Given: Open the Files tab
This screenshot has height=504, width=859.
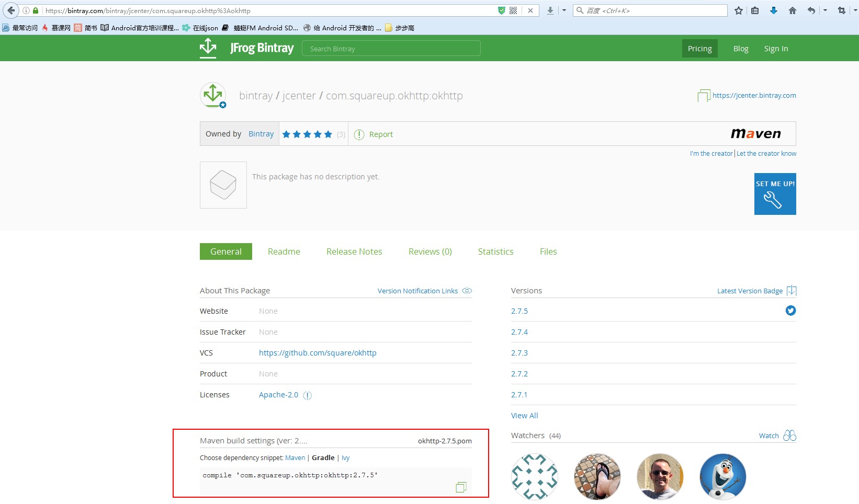Looking at the screenshot, I should (548, 251).
